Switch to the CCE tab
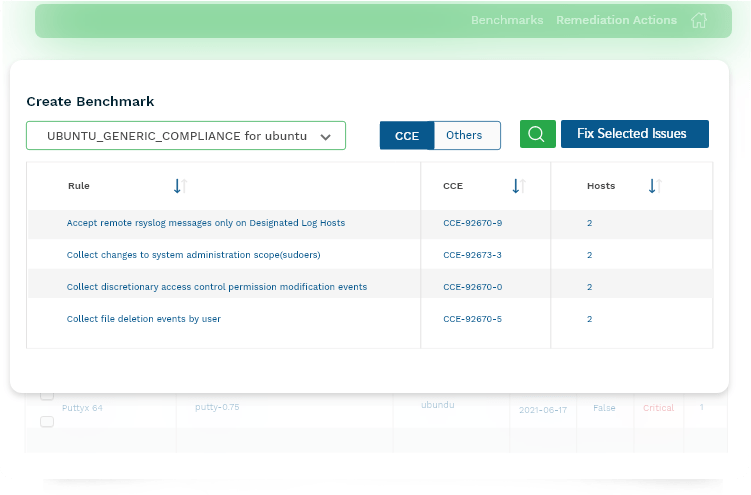The height and width of the screenshot is (495, 751). pyautogui.click(x=407, y=135)
